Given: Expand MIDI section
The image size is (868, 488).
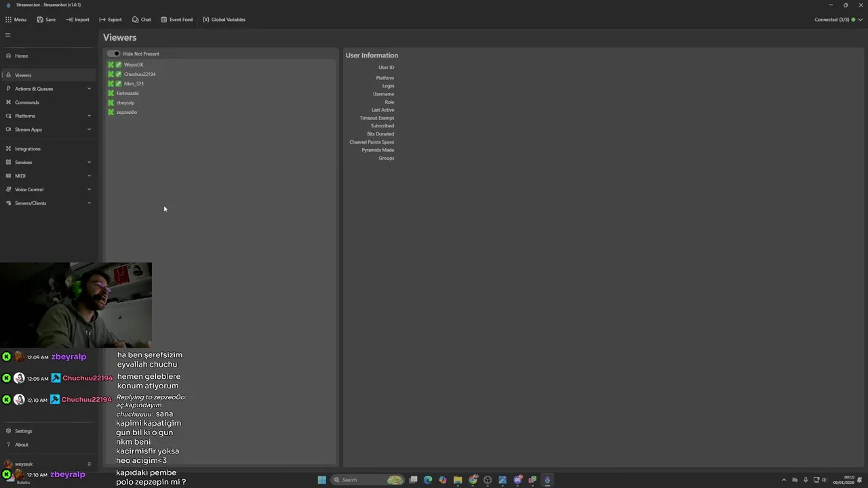Looking at the screenshot, I should [47, 176].
